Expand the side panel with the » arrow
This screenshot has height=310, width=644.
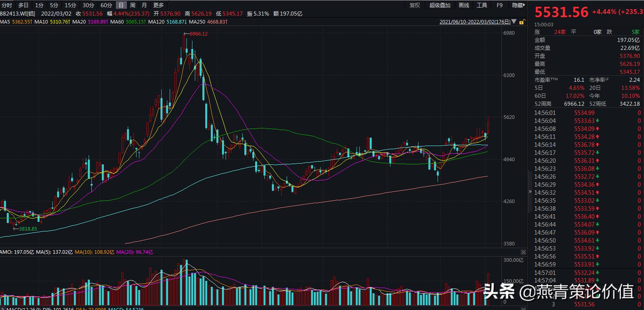coord(530,192)
